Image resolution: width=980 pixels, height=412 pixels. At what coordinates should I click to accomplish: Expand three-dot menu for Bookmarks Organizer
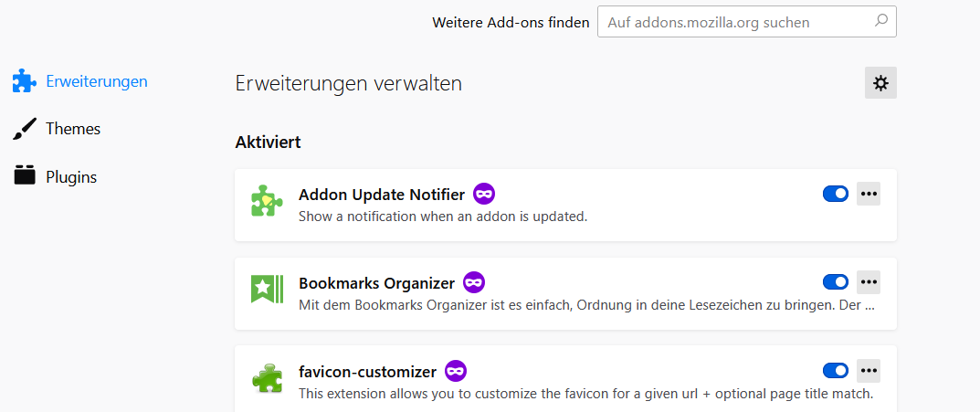pyautogui.click(x=869, y=282)
